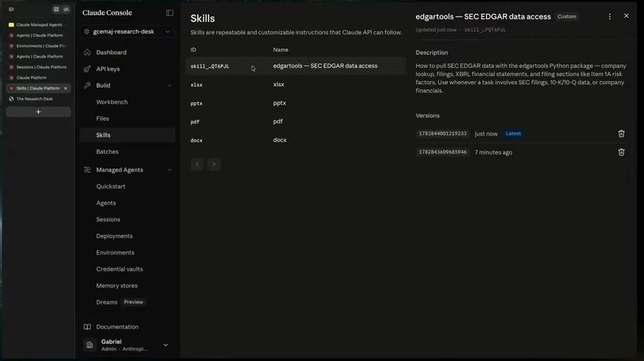644x361 pixels.
Task: Select the docx skill row
Action: (x=296, y=140)
